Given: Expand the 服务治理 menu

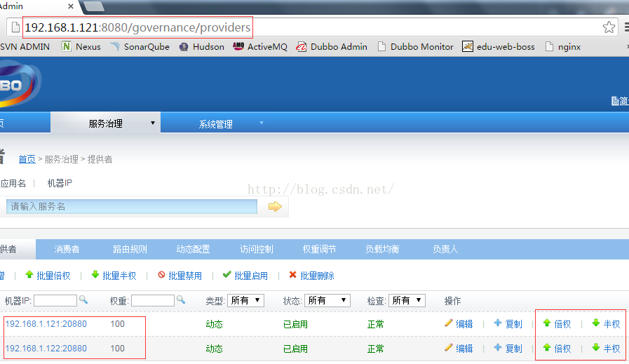Looking at the screenshot, I should coord(105,123).
